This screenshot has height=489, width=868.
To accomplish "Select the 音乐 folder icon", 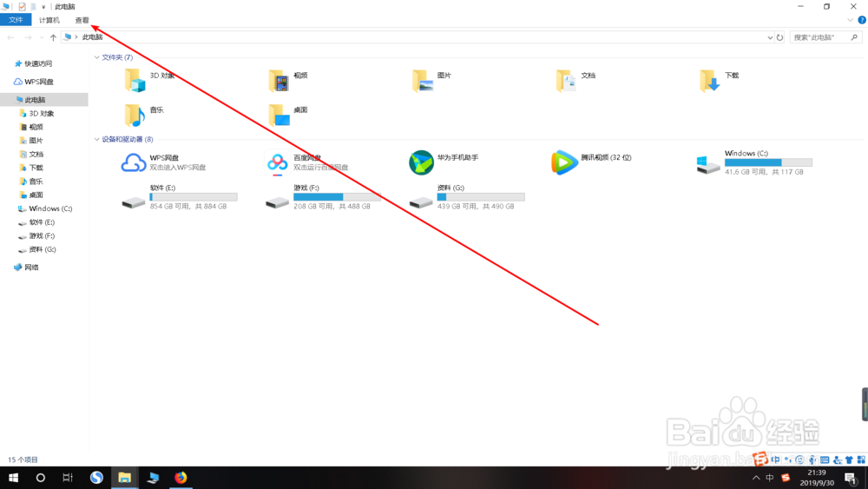I will pos(135,115).
